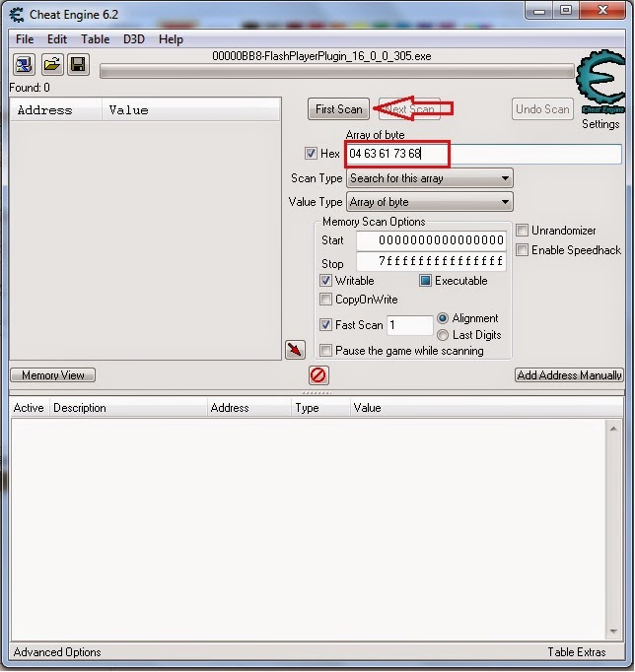Image resolution: width=635 pixels, height=672 pixels.
Task: Click the Next Scan button
Action: click(409, 109)
